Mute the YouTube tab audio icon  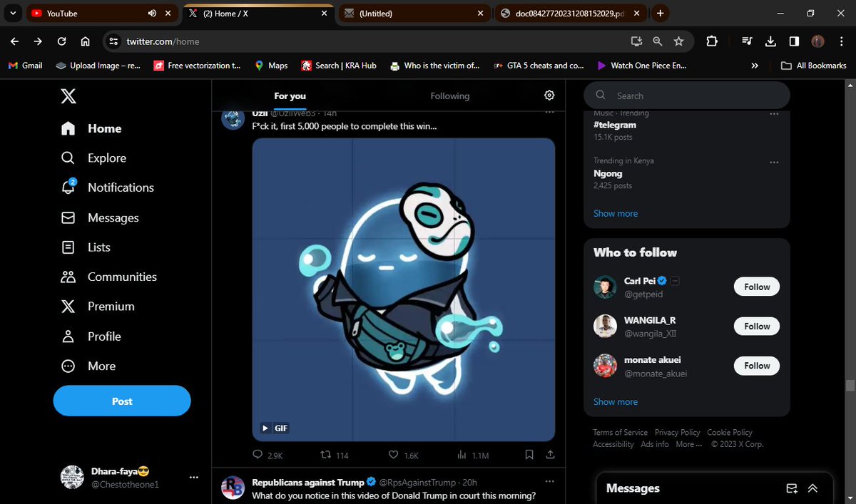click(152, 13)
